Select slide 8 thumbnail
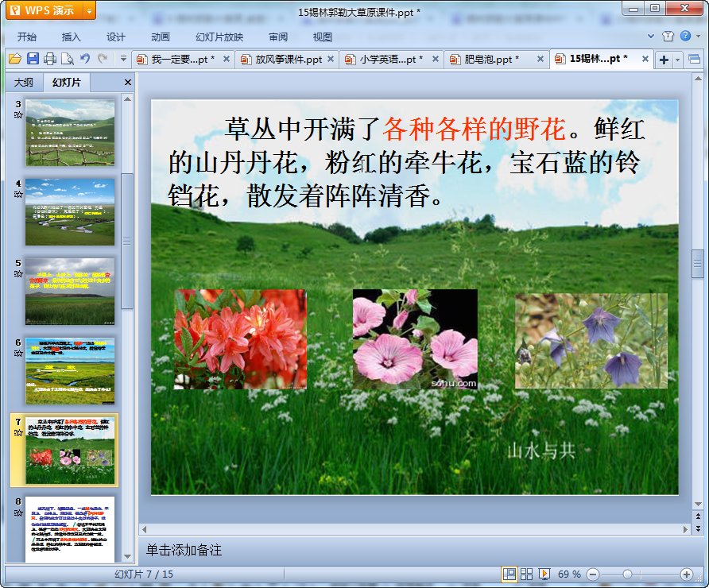The image size is (709, 588). point(70,529)
